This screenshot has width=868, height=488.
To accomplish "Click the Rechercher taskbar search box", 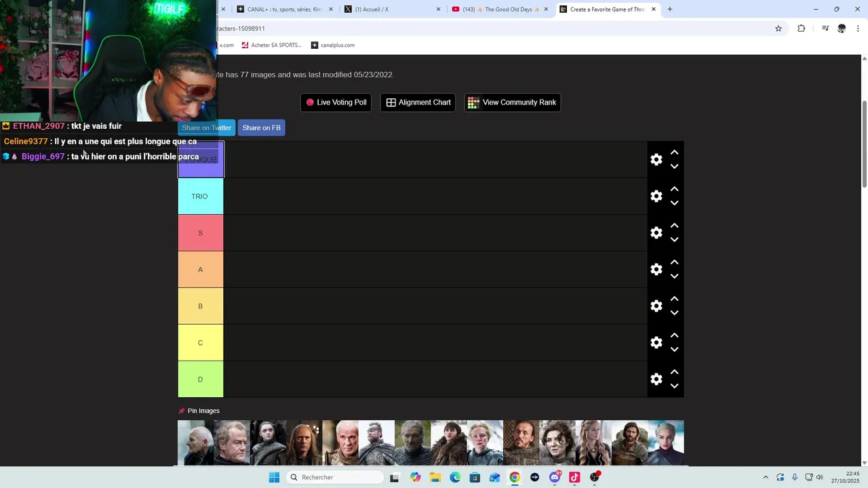I will pyautogui.click(x=335, y=477).
